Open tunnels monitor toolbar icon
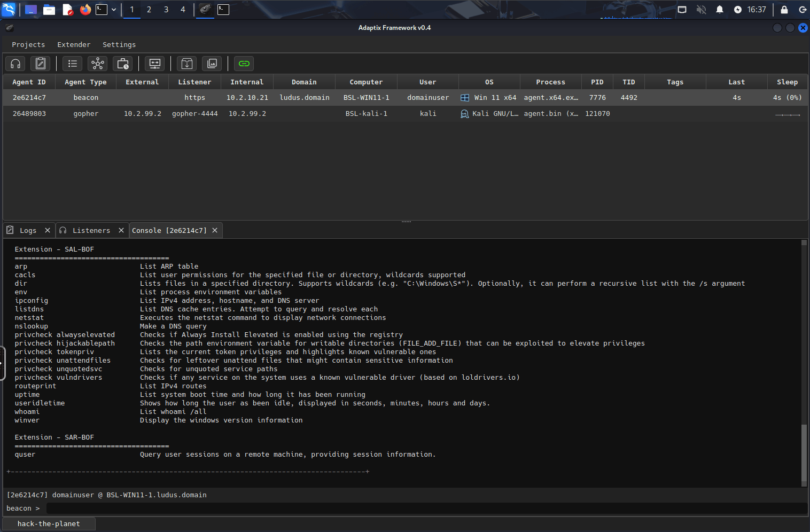810x532 pixels. point(155,64)
